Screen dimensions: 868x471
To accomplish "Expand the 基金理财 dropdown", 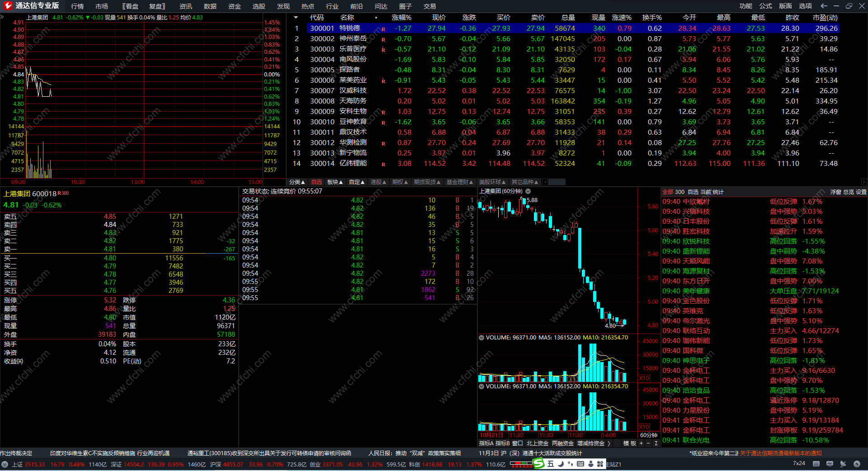I will coord(460,182).
